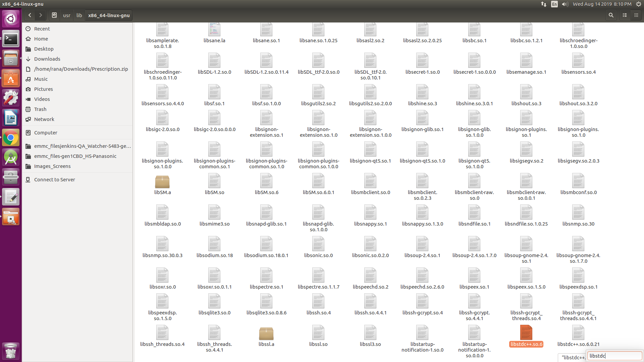This screenshot has height=362, width=644.
Task: Open the Images_Screens bookmark
Action: tap(52, 166)
